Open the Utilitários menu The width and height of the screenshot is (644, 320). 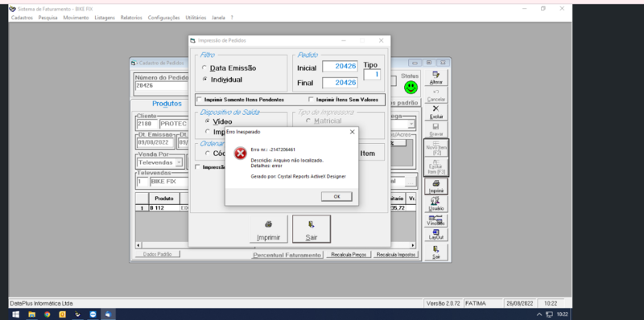(196, 18)
